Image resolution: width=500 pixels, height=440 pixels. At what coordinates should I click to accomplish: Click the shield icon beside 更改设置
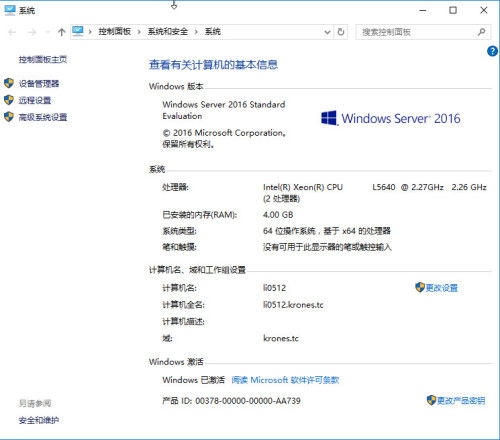click(420, 287)
